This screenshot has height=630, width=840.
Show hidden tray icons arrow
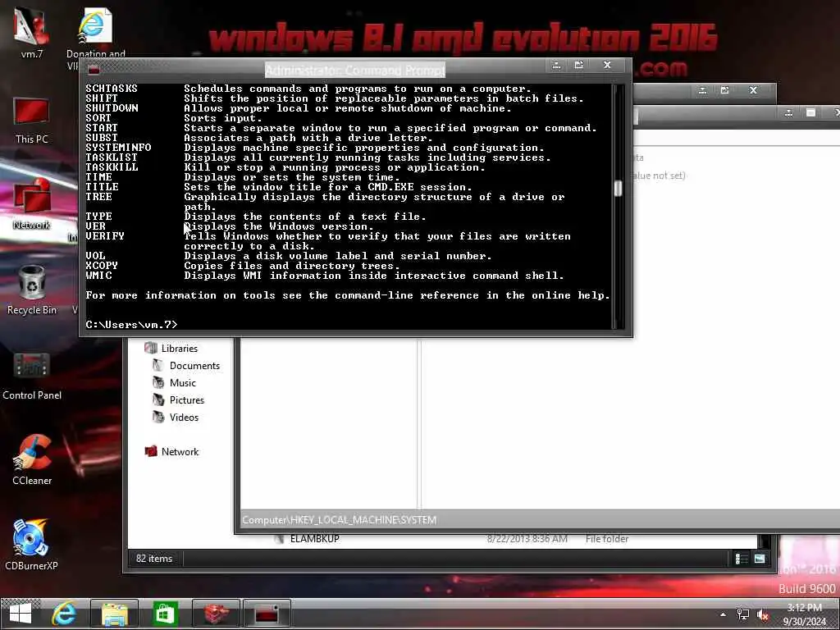[724, 614]
